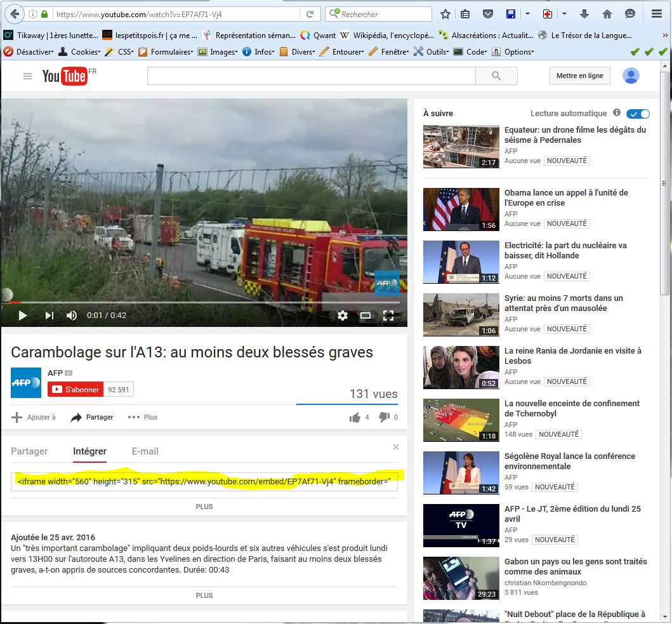This screenshot has height=624, width=672.
Task: Mute the video volume speaker icon
Action: pos(72,315)
